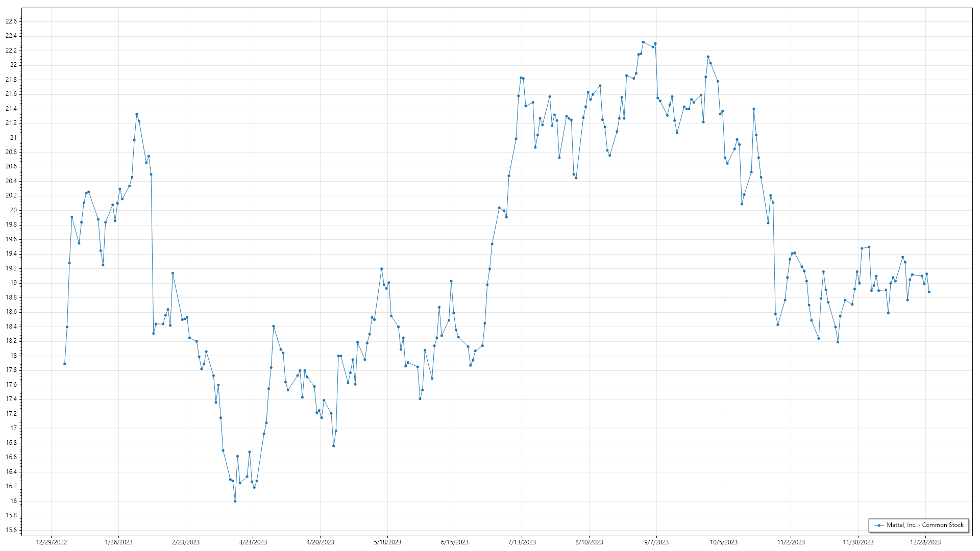Viewport: 980px width, 551px height.
Task: Select the 5/18/2023 x-axis date label
Action: (x=387, y=542)
